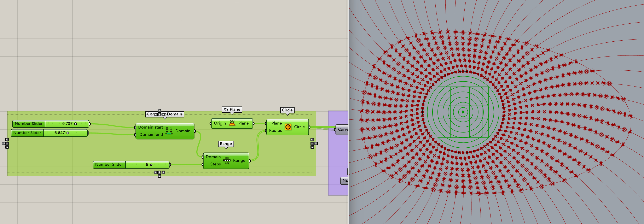The width and height of the screenshot is (644, 224).
Task: Click align-left arrow above Construct Domain label
Action: pyautogui.click(x=156, y=114)
